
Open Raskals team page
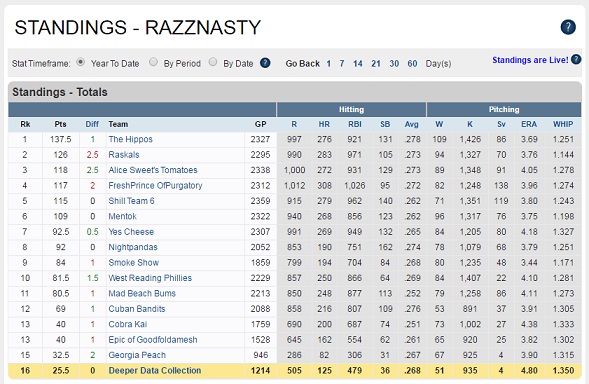tap(124, 155)
